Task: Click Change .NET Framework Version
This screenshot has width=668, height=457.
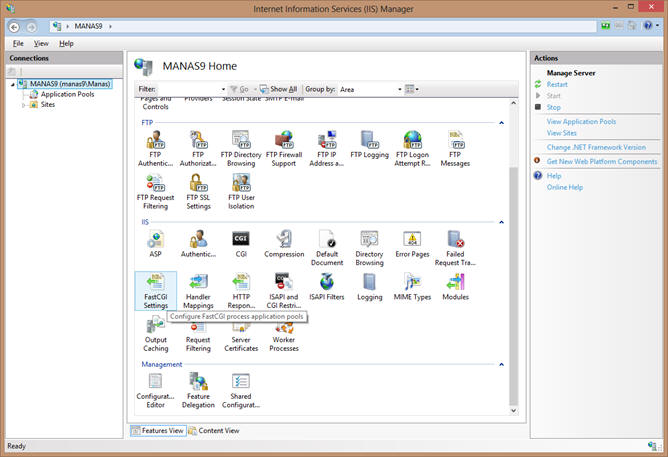Action: point(596,147)
